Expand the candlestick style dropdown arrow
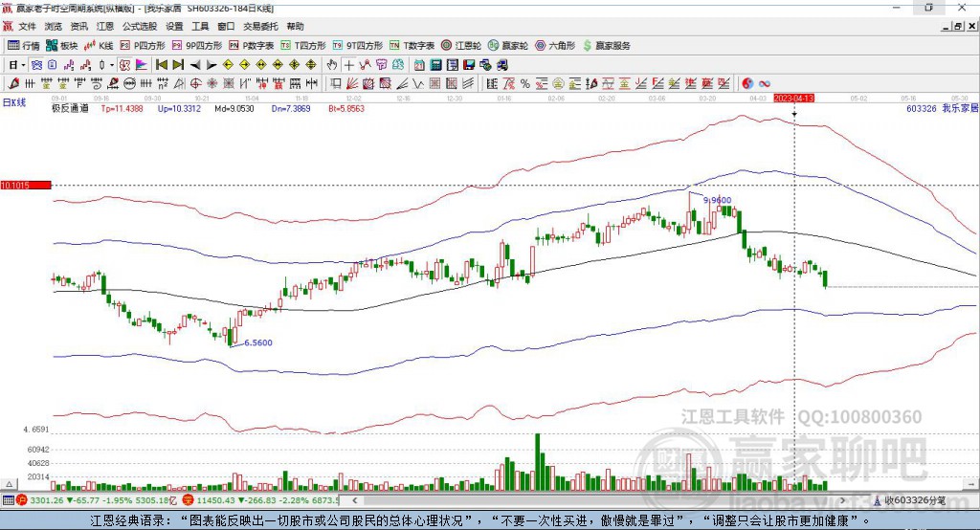This screenshot has width=980, height=530. 111,65
